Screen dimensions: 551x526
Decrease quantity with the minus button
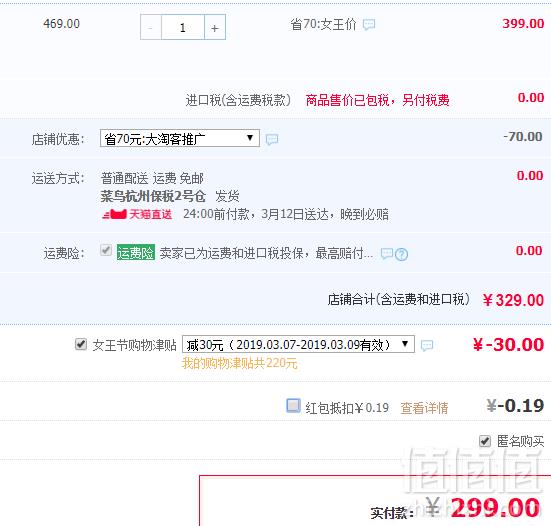pyautogui.click(x=150, y=27)
